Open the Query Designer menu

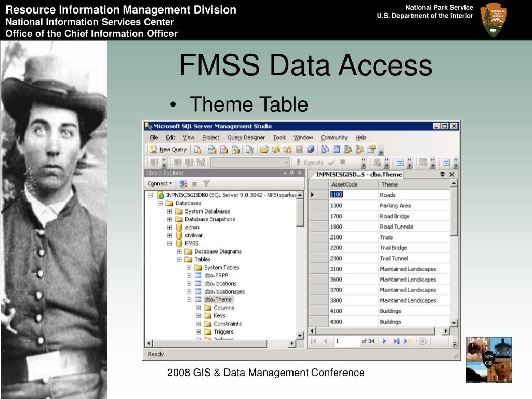(x=246, y=137)
